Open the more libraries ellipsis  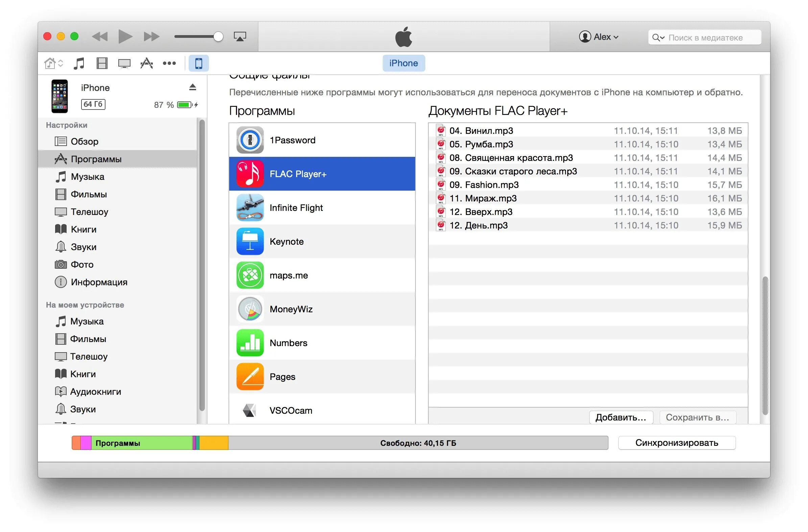click(169, 63)
